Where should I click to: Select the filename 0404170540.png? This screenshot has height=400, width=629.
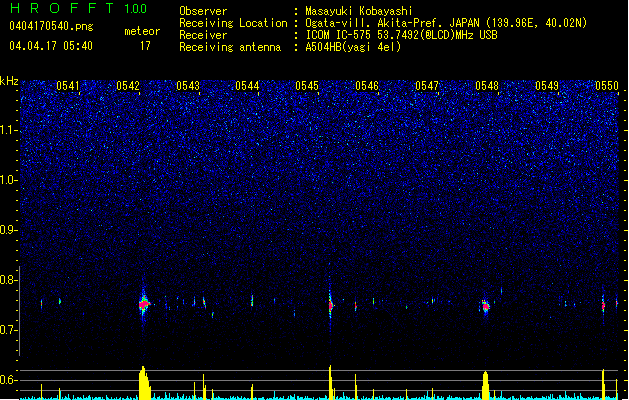tap(51, 26)
